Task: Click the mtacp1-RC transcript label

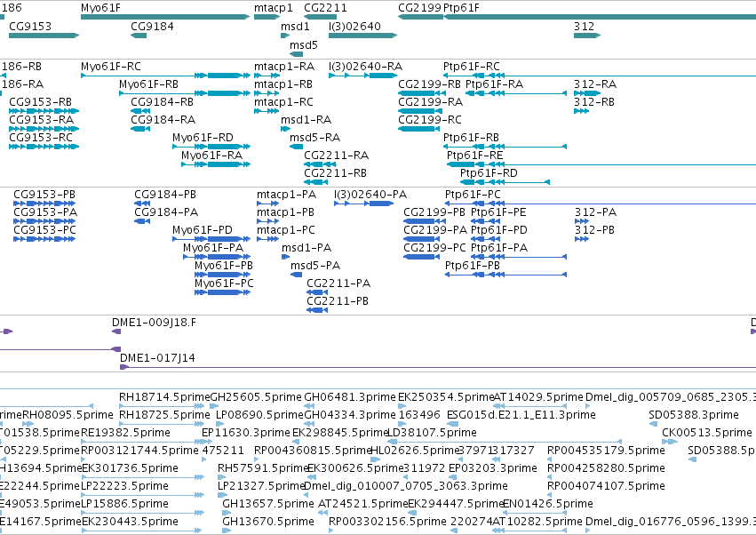Action: tap(283, 102)
